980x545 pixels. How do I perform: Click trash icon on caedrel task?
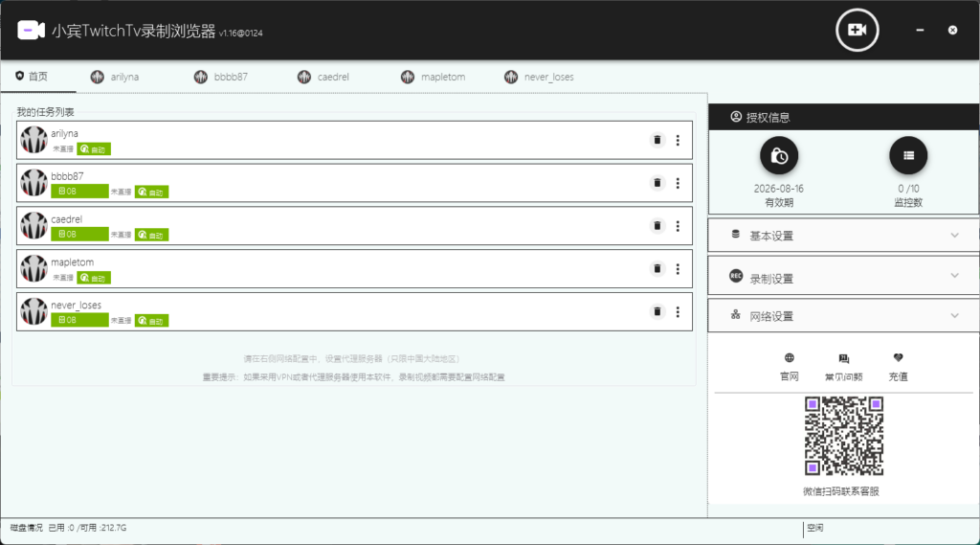coord(657,226)
